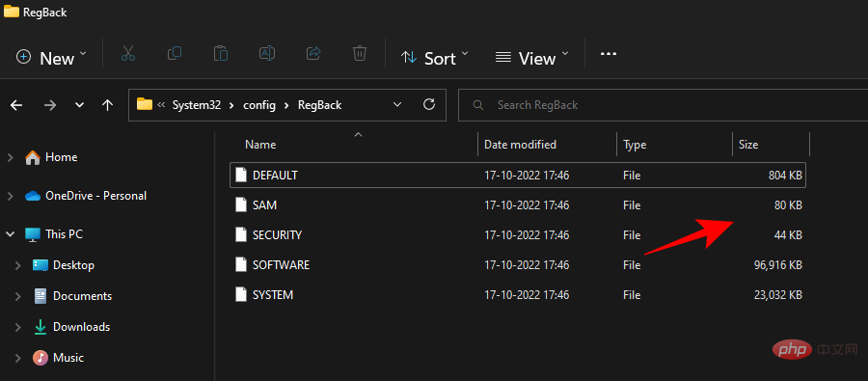Go forward with the right arrow
The height and width of the screenshot is (381, 868).
point(50,105)
